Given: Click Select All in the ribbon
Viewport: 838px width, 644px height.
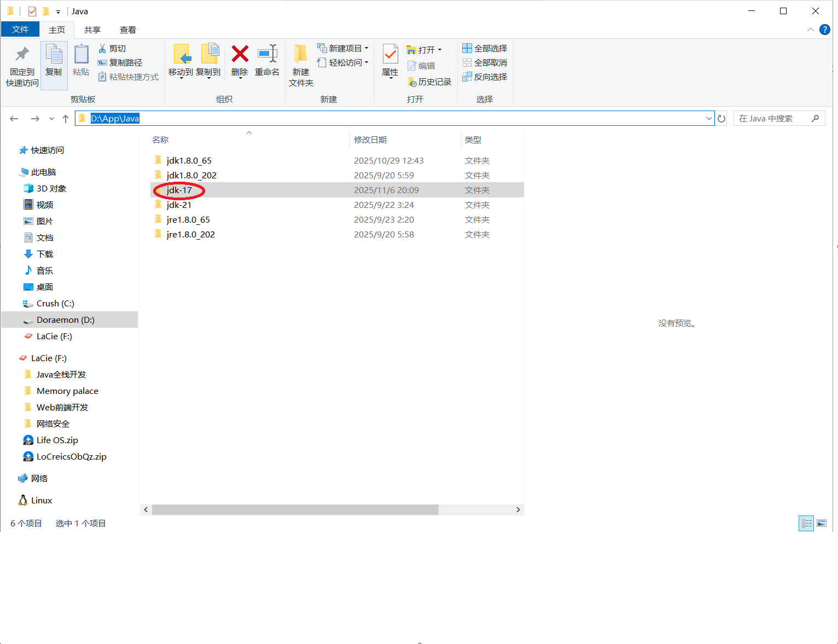Looking at the screenshot, I should [485, 49].
